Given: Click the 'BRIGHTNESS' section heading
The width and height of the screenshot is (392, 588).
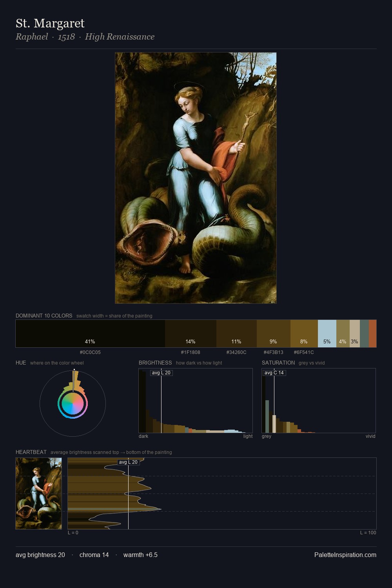Looking at the screenshot, I should tap(155, 363).
